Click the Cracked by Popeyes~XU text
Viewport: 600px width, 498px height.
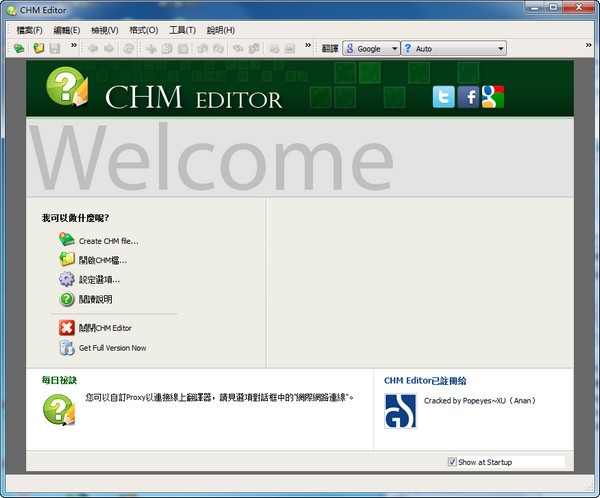tap(480, 401)
